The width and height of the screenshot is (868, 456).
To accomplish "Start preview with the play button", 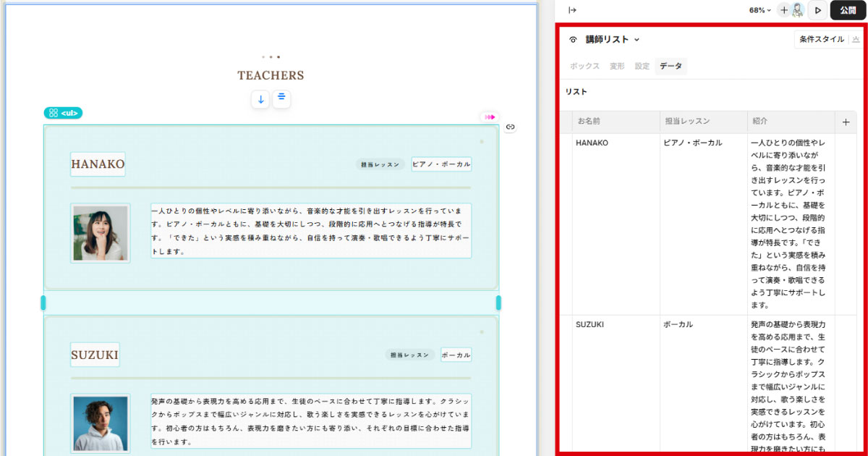I will point(817,10).
